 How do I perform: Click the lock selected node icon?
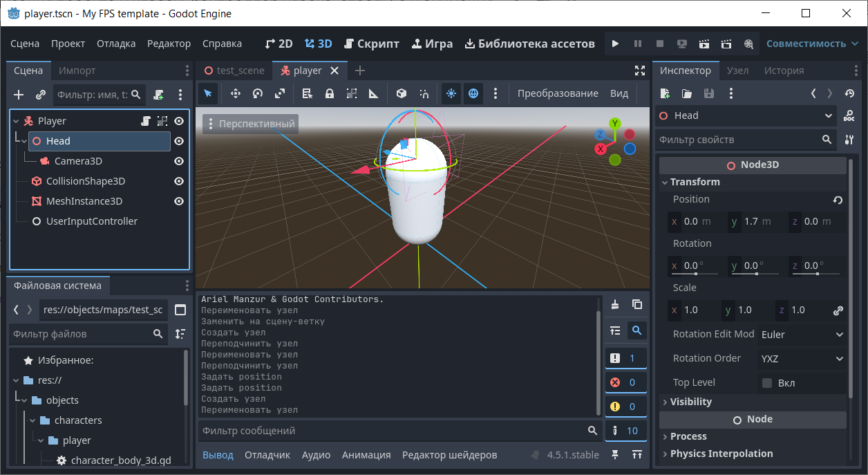coord(330,93)
